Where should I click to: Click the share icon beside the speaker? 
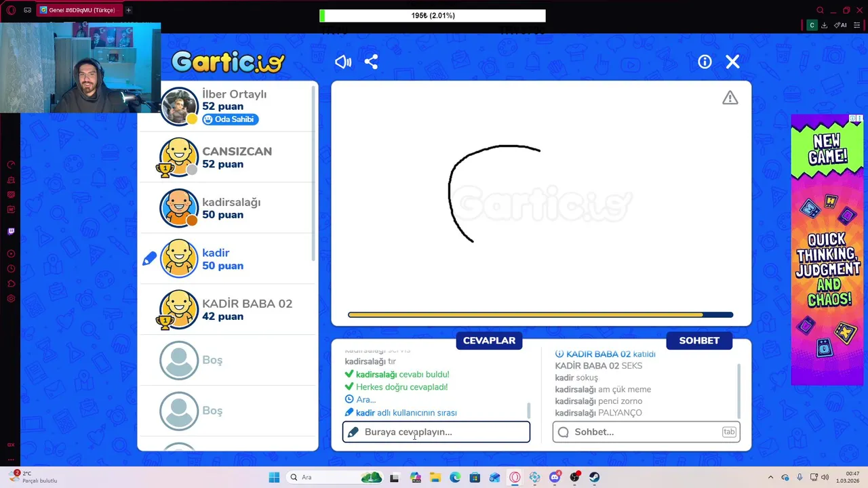coord(371,62)
